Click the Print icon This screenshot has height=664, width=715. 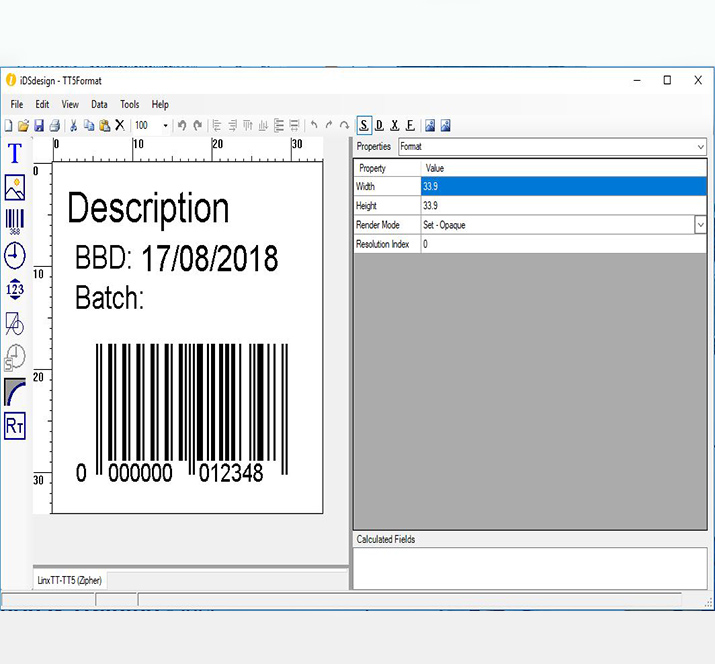(x=55, y=125)
